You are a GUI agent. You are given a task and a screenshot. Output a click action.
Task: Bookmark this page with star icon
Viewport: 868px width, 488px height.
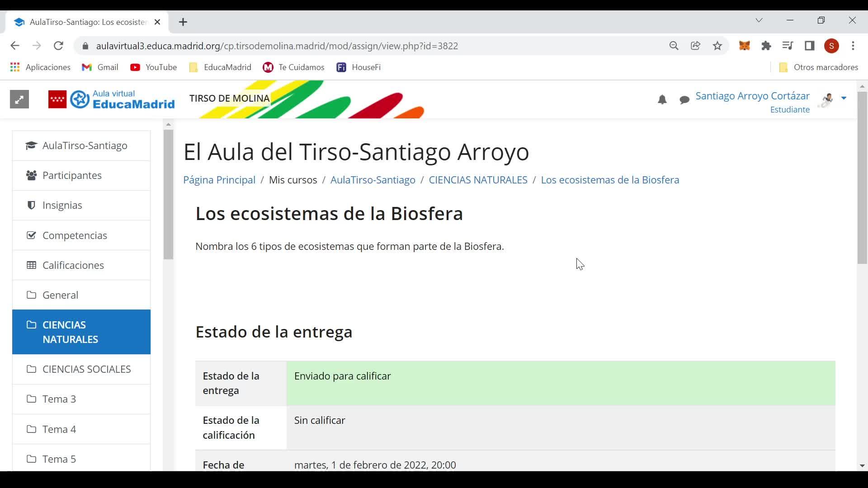pos(717,46)
